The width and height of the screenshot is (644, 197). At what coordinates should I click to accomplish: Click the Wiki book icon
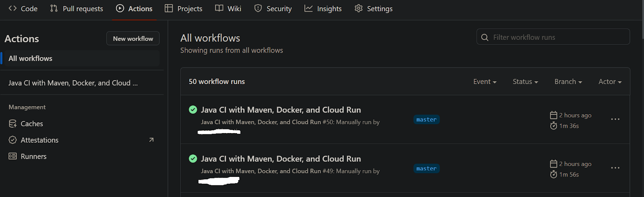[219, 8]
